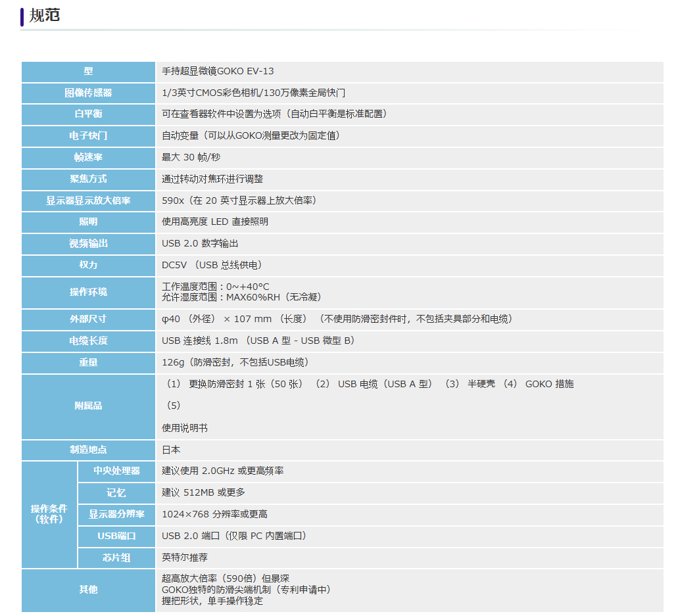Select the 电子快门 label cell
Viewport: 678px width, 616px height.
point(88,136)
